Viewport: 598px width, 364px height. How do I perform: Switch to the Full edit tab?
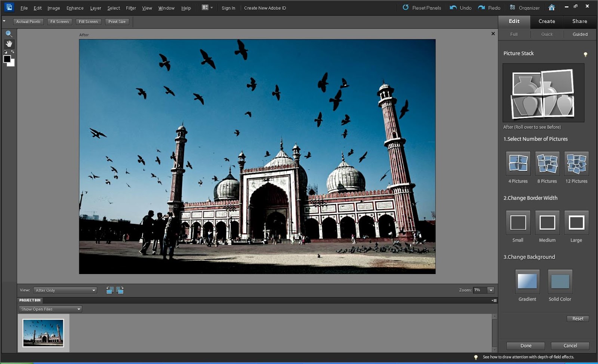click(x=514, y=34)
